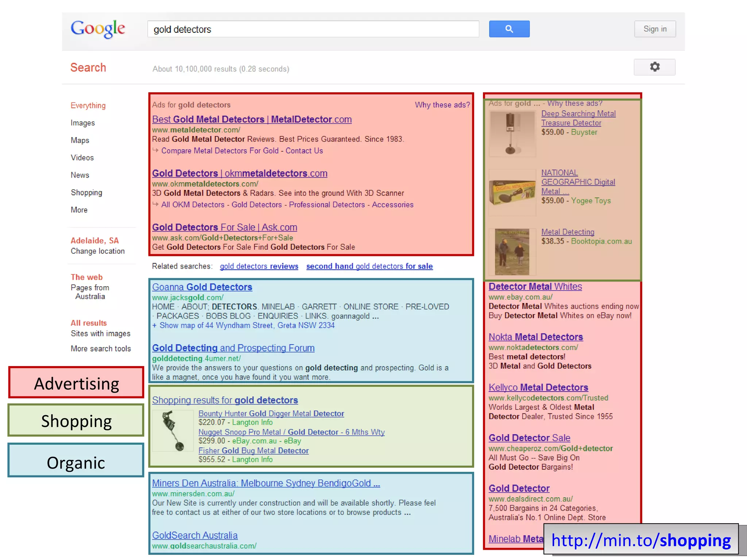Open Gold Detectors okmmetaldetectors.com ad
This screenshot has height=560, width=747.
coord(240,173)
